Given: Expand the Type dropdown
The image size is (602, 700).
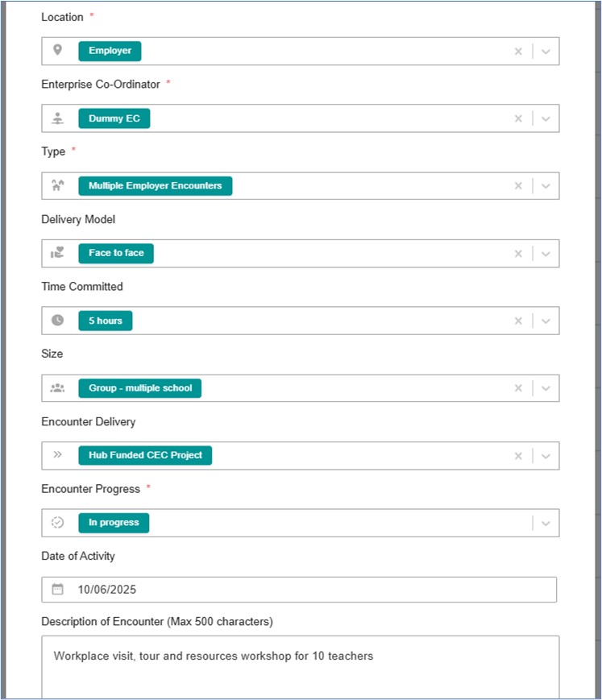Looking at the screenshot, I should [546, 186].
